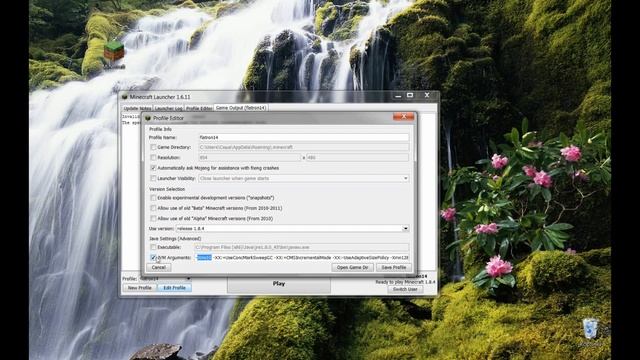
Task: Uncheck automatically ask Mojang for crash assistance
Action: coord(153,168)
